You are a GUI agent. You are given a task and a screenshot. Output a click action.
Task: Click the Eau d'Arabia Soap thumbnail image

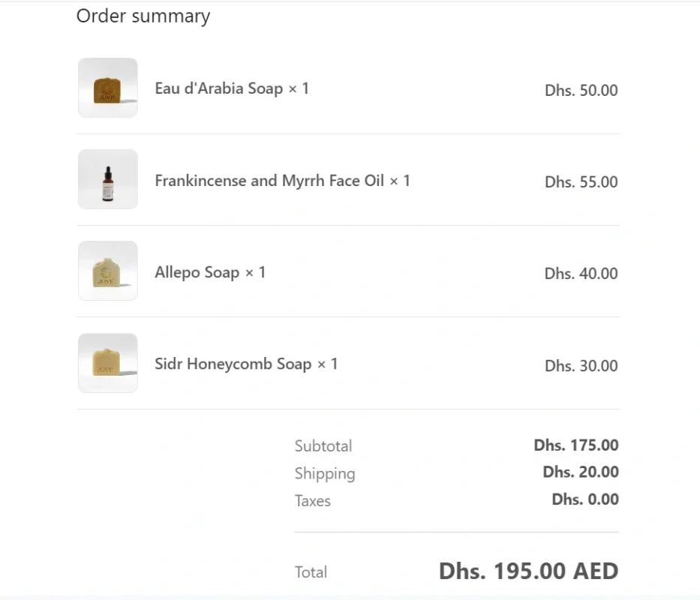107,88
